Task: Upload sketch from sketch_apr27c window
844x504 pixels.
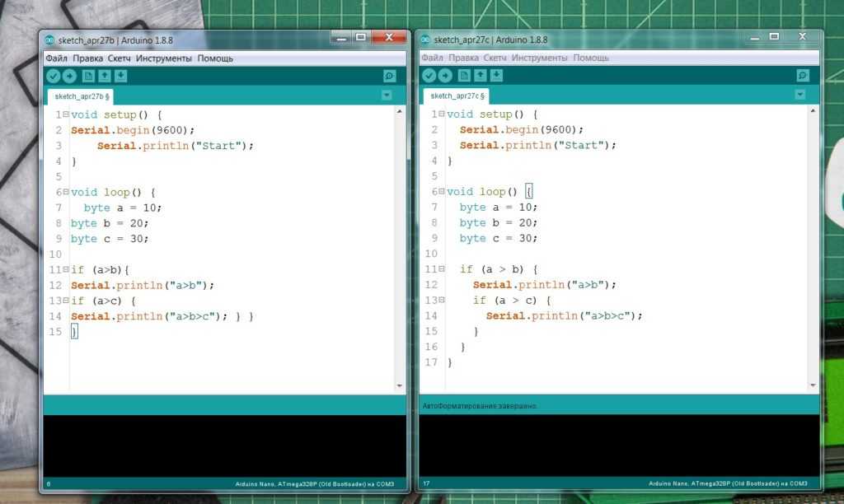Action: coord(445,76)
